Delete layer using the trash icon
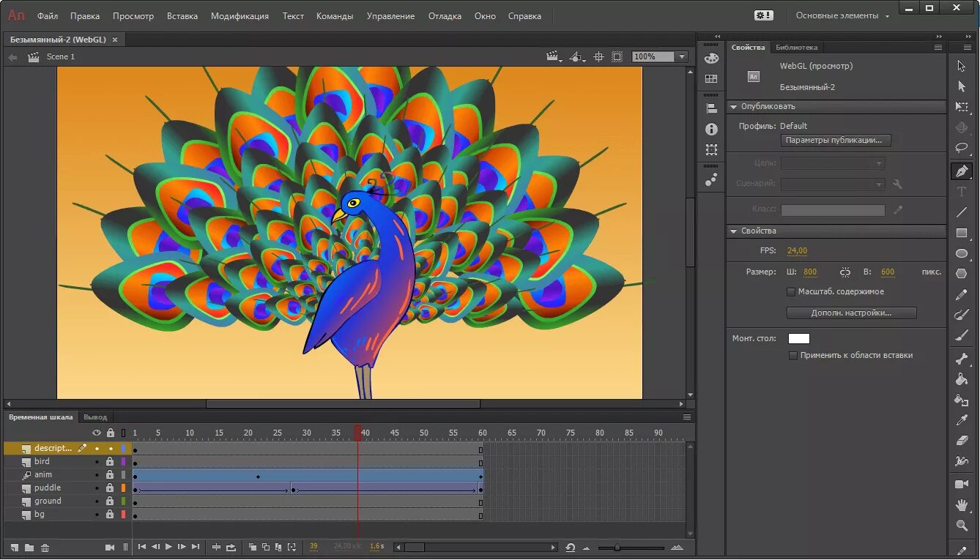This screenshot has height=560, width=980. coord(45,548)
